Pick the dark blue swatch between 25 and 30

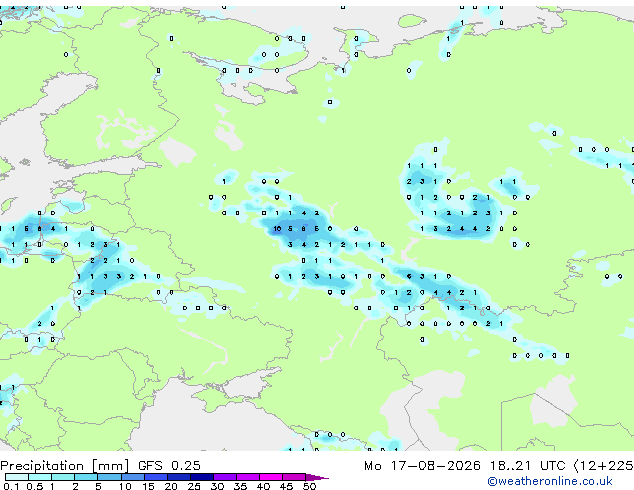pos(202,477)
